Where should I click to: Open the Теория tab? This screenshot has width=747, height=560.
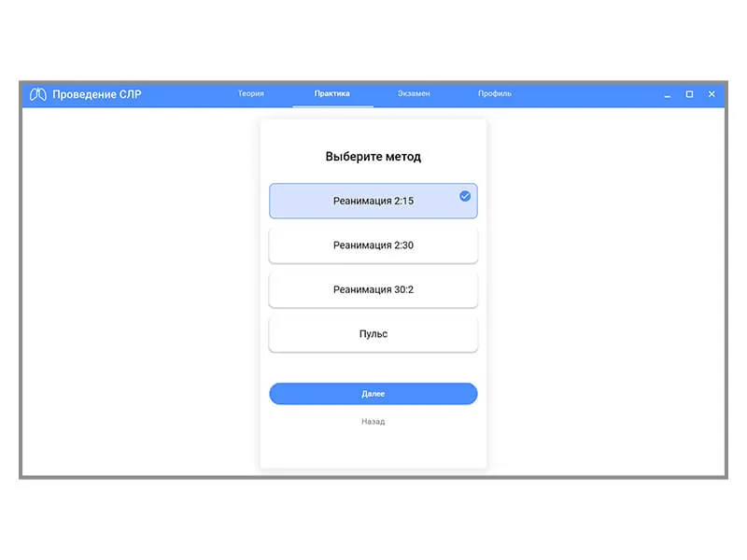(x=251, y=93)
